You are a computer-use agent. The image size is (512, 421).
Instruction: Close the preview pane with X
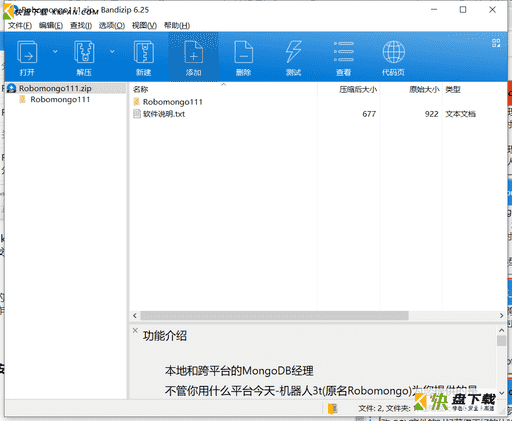pos(135,330)
